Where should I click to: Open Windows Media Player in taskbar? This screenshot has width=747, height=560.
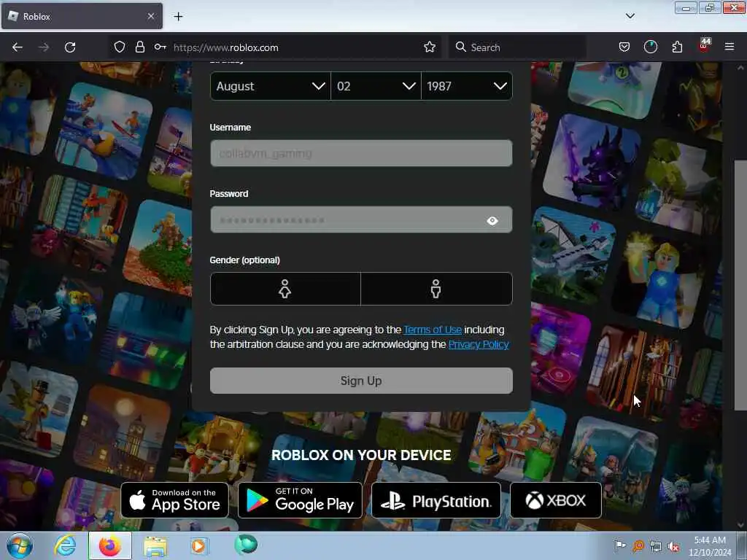(x=198, y=545)
